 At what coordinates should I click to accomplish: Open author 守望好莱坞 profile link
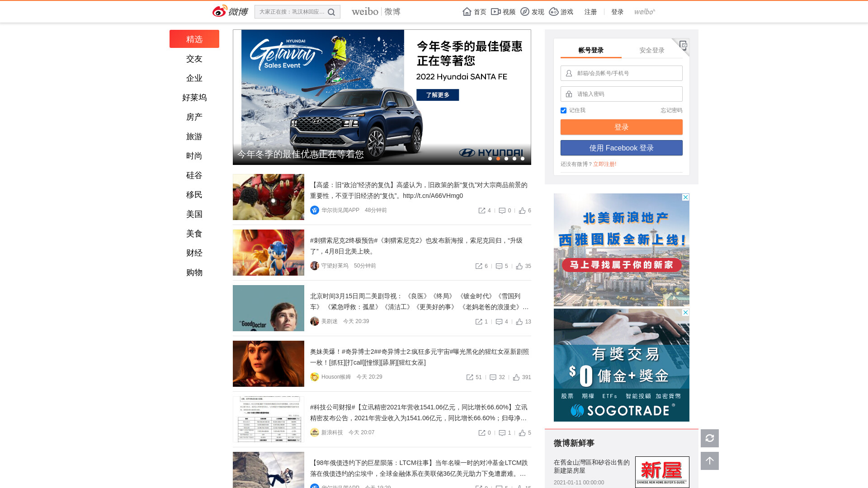click(335, 266)
